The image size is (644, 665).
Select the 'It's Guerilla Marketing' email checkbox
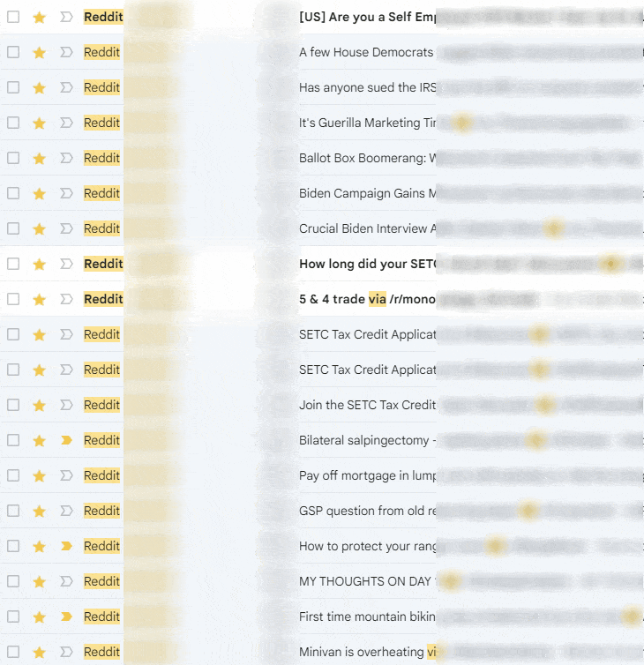tap(13, 123)
